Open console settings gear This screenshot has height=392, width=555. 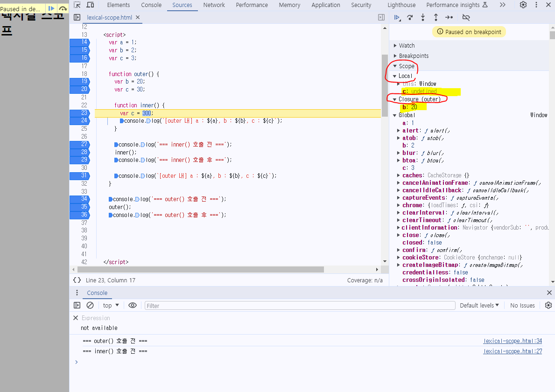point(548,305)
